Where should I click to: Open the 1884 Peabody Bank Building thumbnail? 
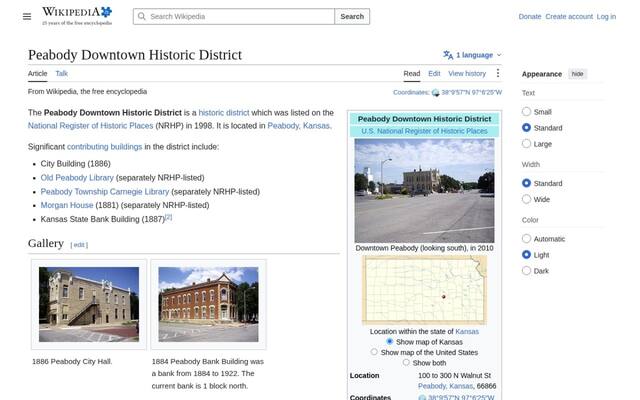(x=208, y=304)
